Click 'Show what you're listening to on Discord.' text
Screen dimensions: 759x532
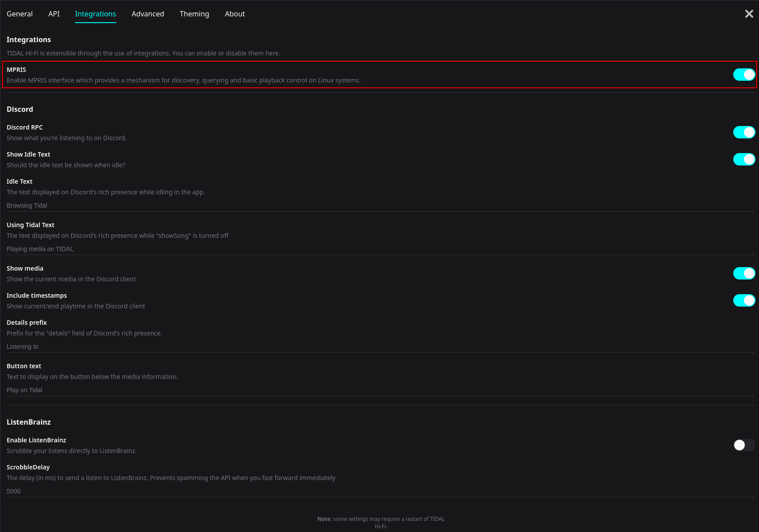(67, 138)
